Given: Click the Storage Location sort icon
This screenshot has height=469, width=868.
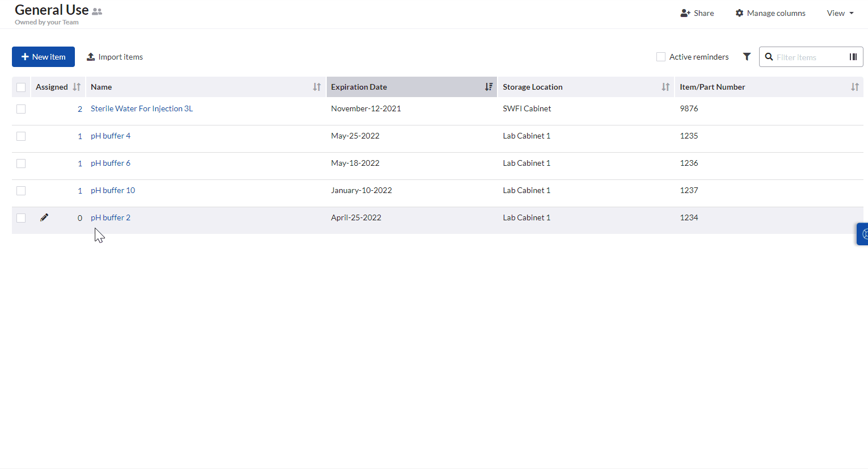Looking at the screenshot, I should click(665, 87).
